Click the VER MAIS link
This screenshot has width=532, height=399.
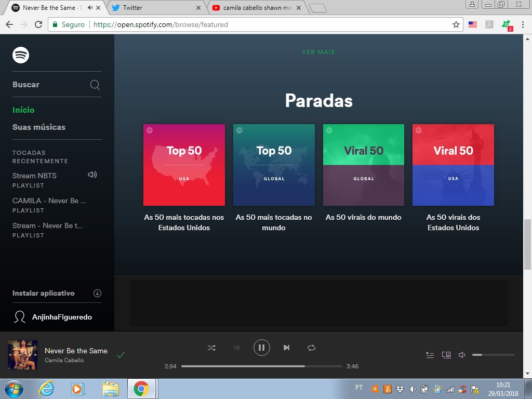pyautogui.click(x=318, y=52)
